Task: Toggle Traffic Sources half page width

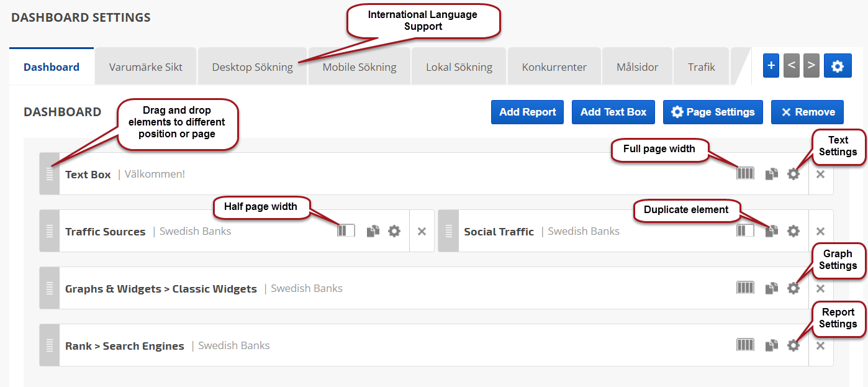Action: 346,231
